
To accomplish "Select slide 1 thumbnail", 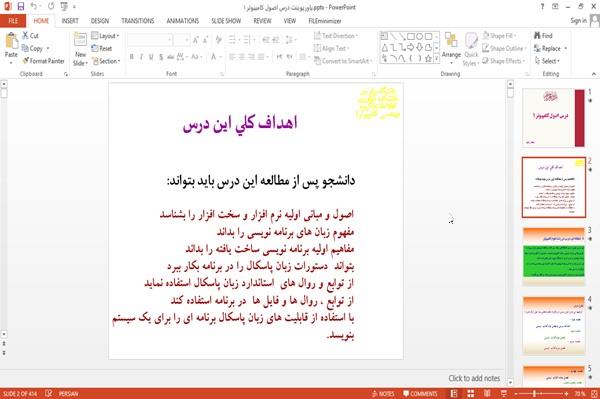I will tap(553, 118).
